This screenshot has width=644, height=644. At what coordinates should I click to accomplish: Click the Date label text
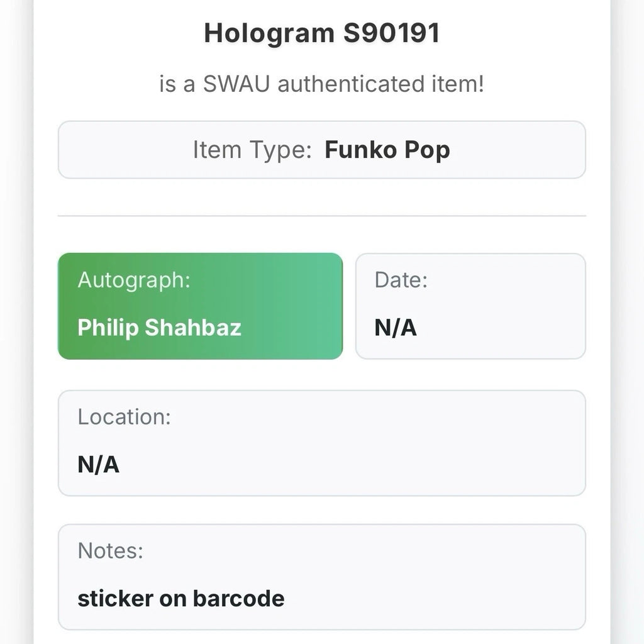[x=401, y=280]
